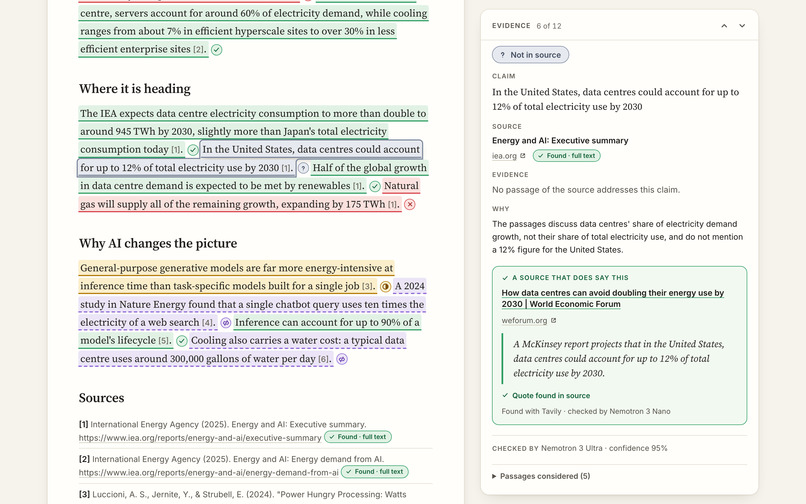Open external link icon next to weforum.org
The width and height of the screenshot is (806, 504).
553,320
